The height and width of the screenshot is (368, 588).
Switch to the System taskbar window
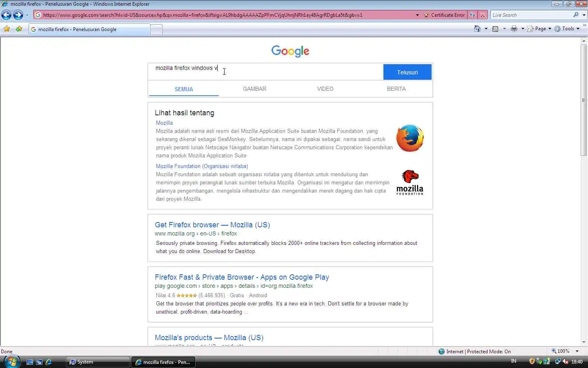click(x=98, y=362)
